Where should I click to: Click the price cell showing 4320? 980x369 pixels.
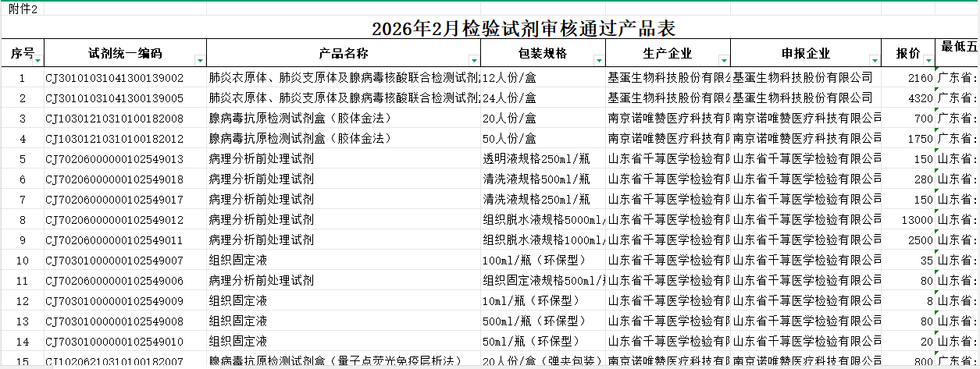coord(908,98)
